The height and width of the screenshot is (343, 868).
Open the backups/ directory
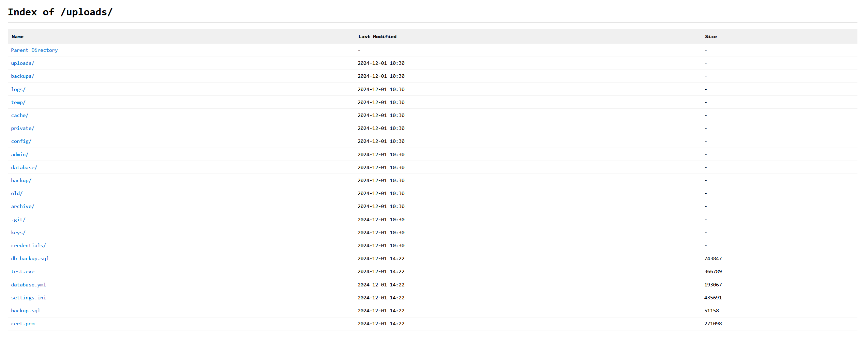(x=23, y=76)
